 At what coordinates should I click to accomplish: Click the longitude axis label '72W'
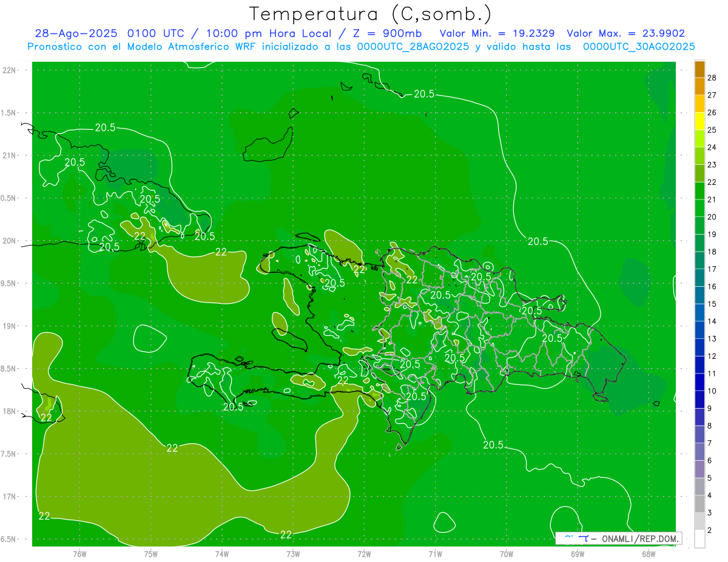coord(364,554)
